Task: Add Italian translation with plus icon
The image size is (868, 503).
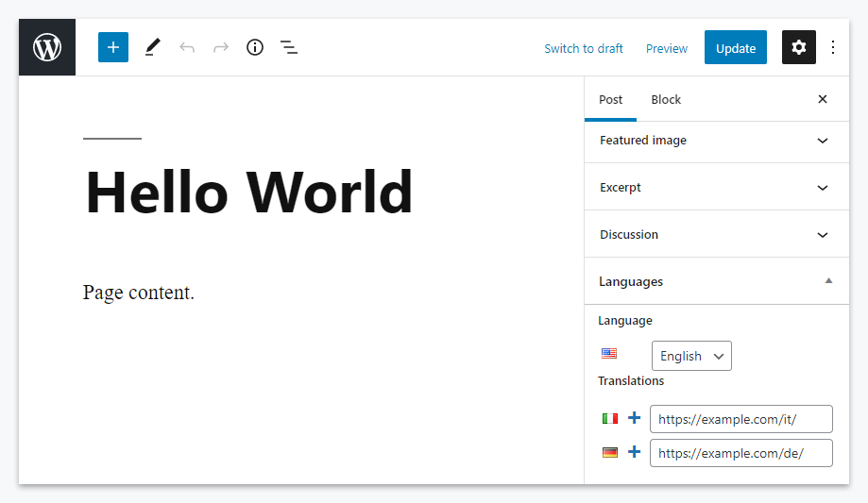Action: [x=635, y=418]
